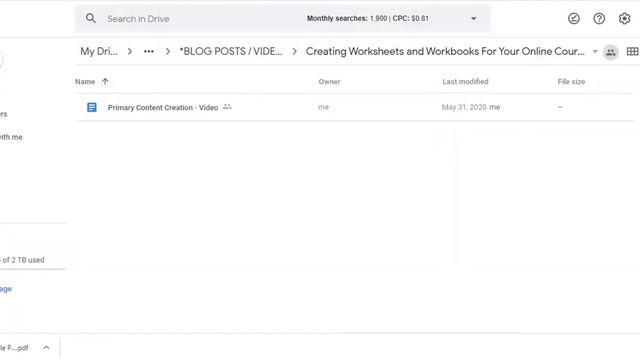Image resolution: width=640 pixels, height=360 pixels.
Task: Open the search options dropdown arrow
Action: point(473,19)
